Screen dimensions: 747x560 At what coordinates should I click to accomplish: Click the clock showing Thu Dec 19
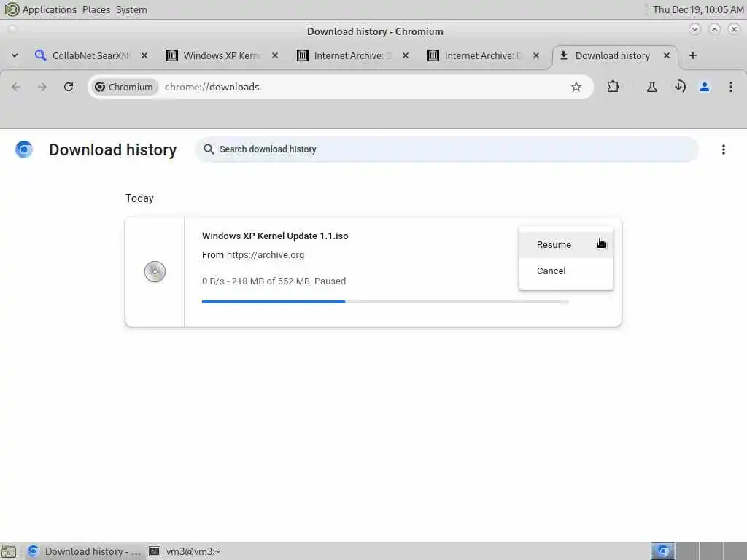[698, 9]
